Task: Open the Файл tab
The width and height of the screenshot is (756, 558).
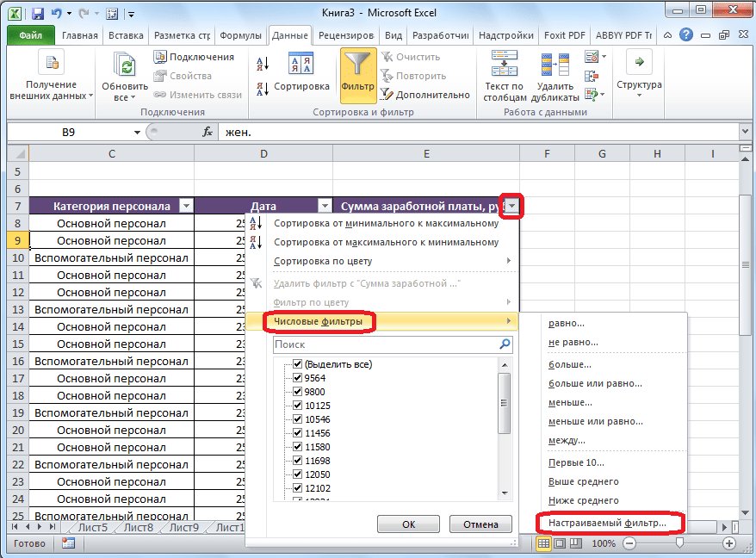Action: 30,35
